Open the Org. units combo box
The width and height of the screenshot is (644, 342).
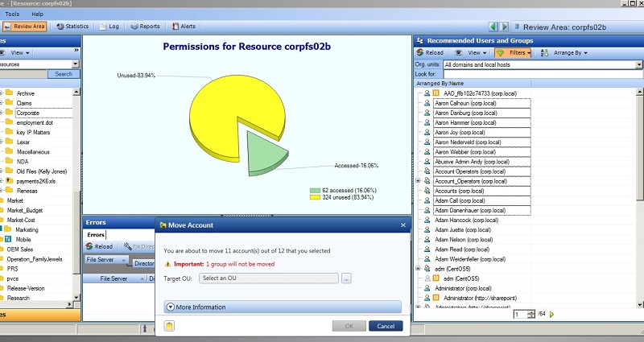point(543,64)
